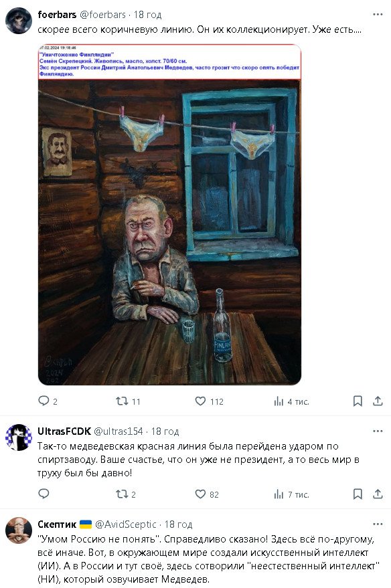This screenshot has height=588, width=391.
Task: Share the UltrasFCDK post
Action: pyautogui.click(x=378, y=494)
